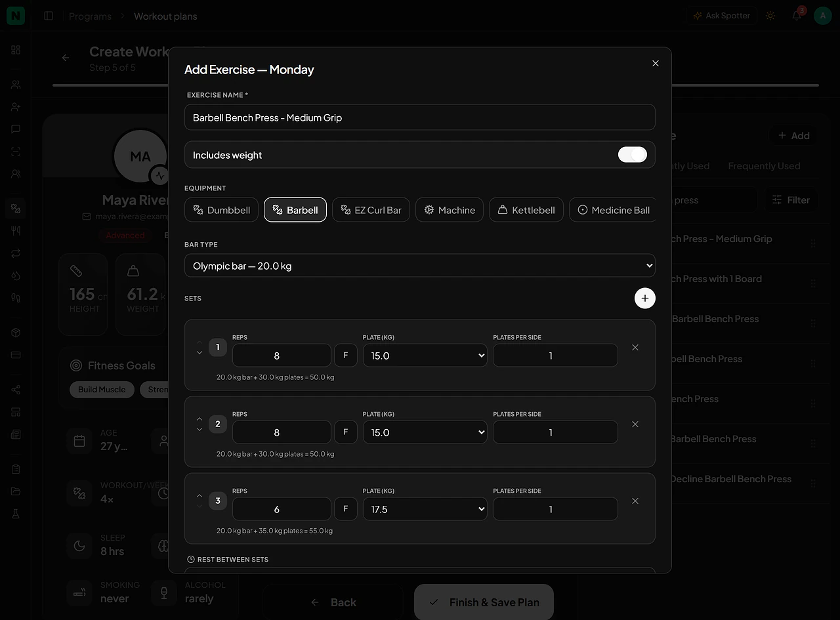The height and width of the screenshot is (620, 840).
Task: Toggle failure F button on set 2
Action: 345,432
